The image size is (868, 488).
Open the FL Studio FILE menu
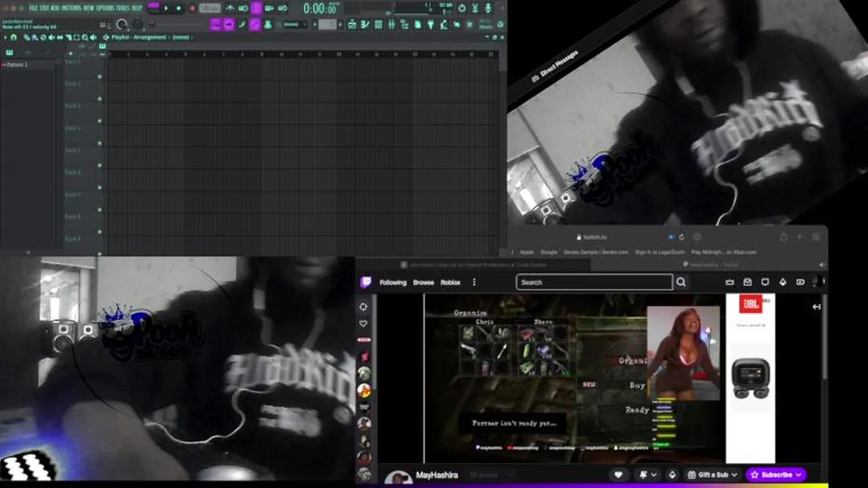[x=33, y=7]
